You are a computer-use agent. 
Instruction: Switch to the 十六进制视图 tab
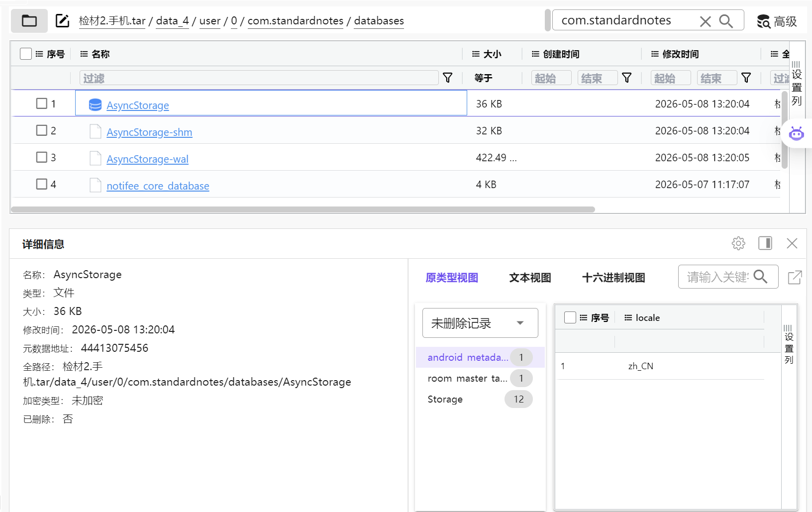[613, 278]
